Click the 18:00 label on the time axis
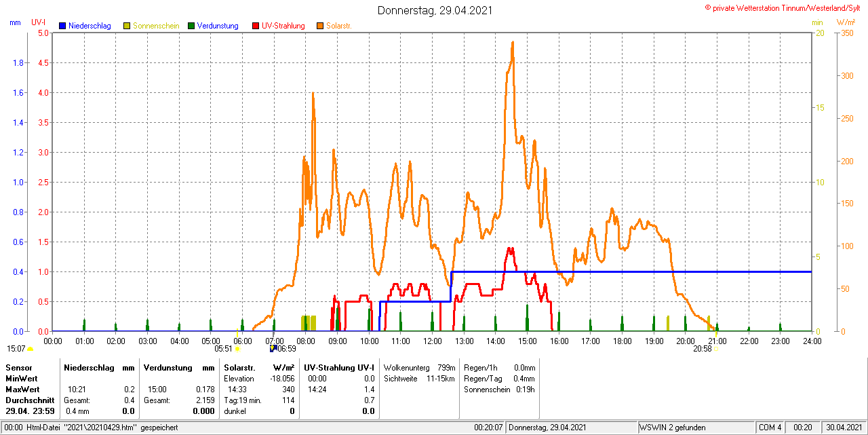Image resolution: width=868 pixels, height=435 pixels. point(622,341)
